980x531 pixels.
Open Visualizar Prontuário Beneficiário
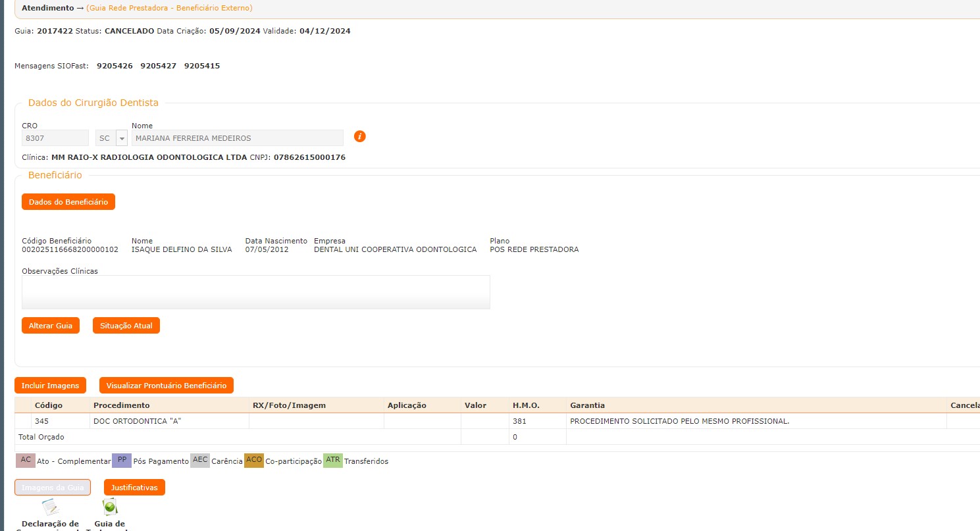(x=166, y=386)
